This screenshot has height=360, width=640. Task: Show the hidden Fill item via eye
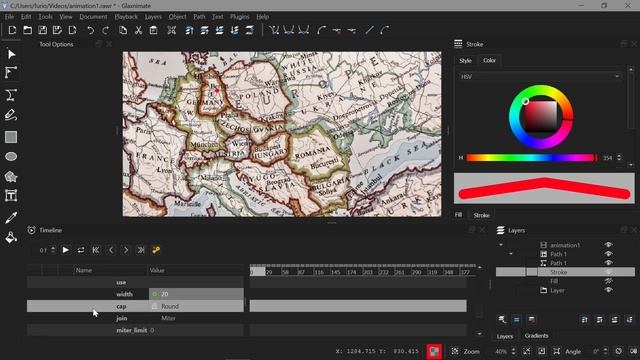(x=608, y=281)
